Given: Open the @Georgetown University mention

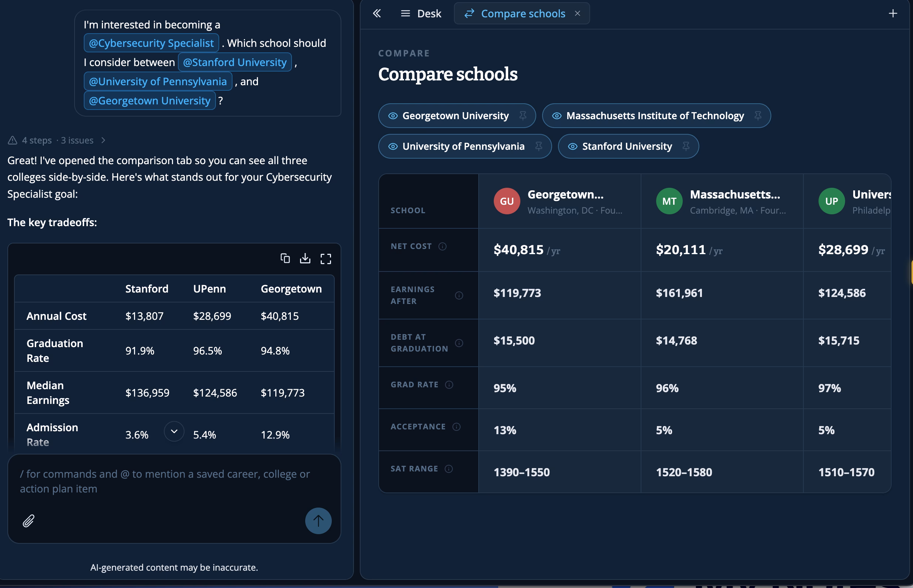Looking at the screenshot, I should [149, 100].
